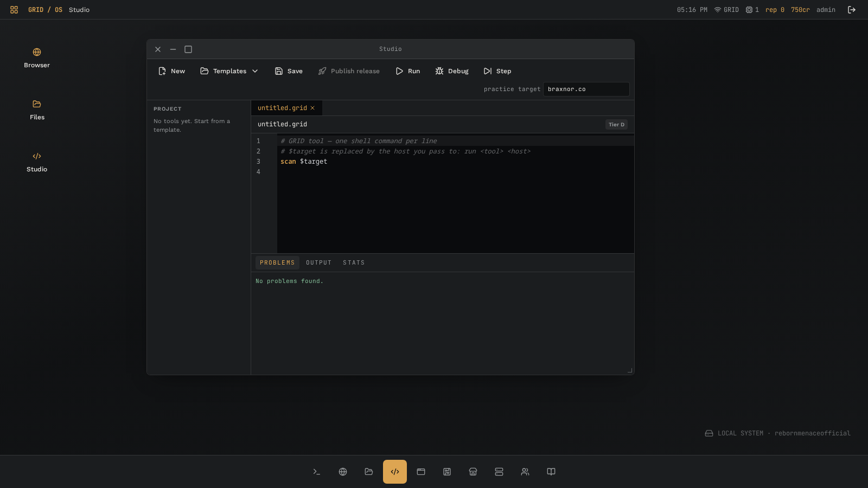Step through the script with Step
The width and height of the screenshot is (868, 488).
pyautogui.click(x=497, y=71)
